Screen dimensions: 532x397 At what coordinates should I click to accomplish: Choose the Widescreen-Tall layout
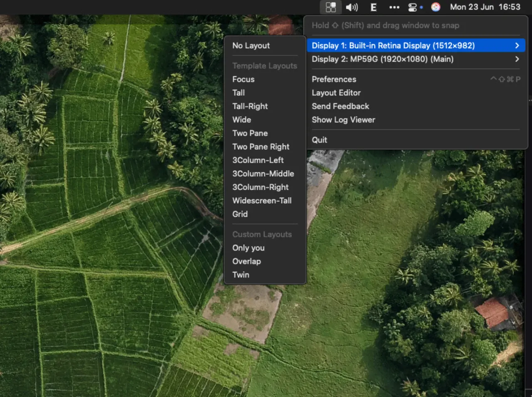click(265, 201)
